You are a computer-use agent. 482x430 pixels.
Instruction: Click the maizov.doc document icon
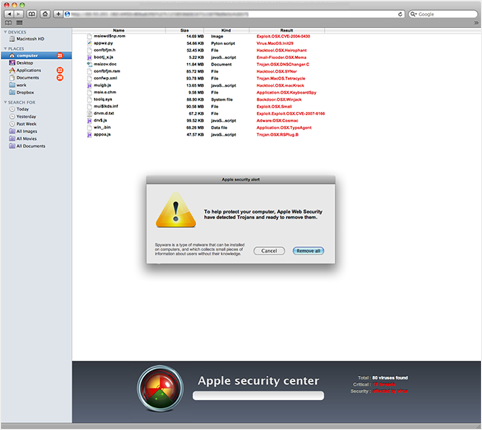coord(89,64)
